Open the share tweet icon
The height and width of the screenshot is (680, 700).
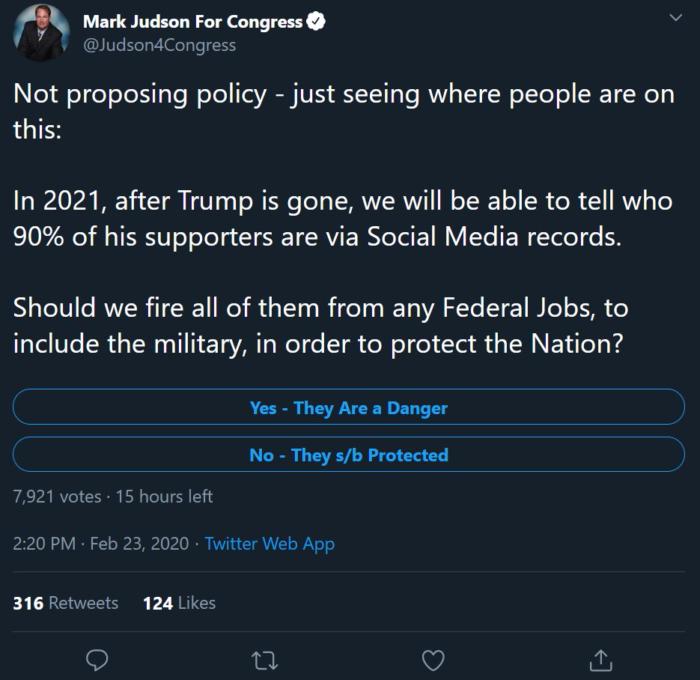click(600, 660)
